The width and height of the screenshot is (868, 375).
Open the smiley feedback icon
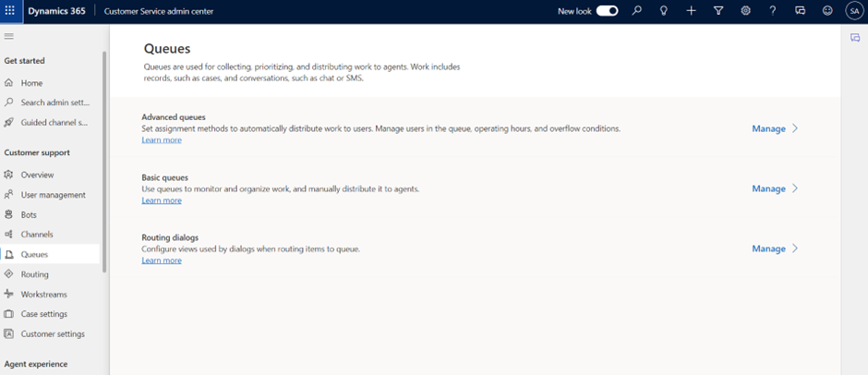click(827, 11)
